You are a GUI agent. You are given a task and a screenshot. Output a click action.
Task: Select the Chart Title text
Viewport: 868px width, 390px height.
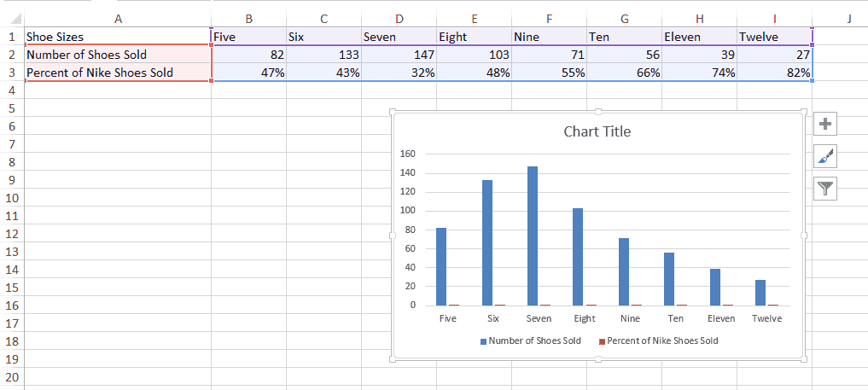click(x=597, y=131)
